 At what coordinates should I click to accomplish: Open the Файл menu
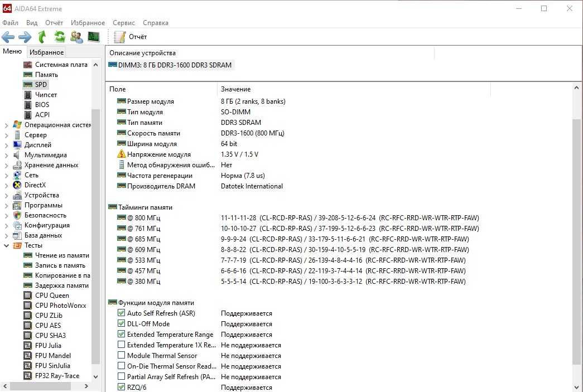point(11,23)
